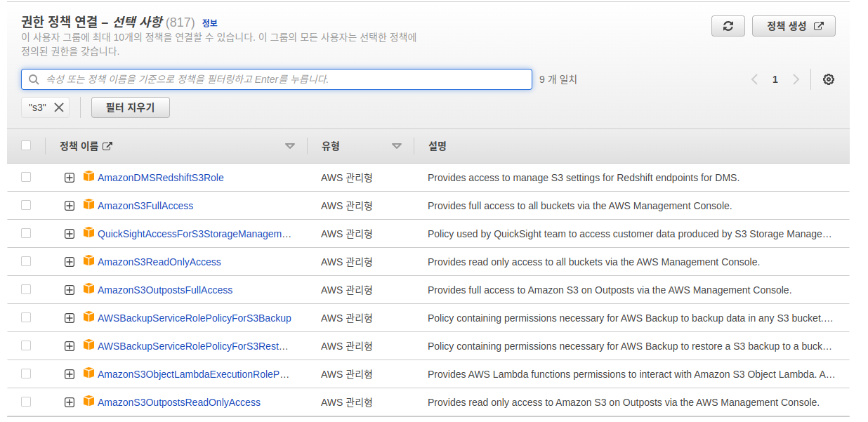Screen dimensions: 868x422
Task: Click orange policy icon for AmazonDMSRedshiftS3Role
Action: [x=88, y=176]
